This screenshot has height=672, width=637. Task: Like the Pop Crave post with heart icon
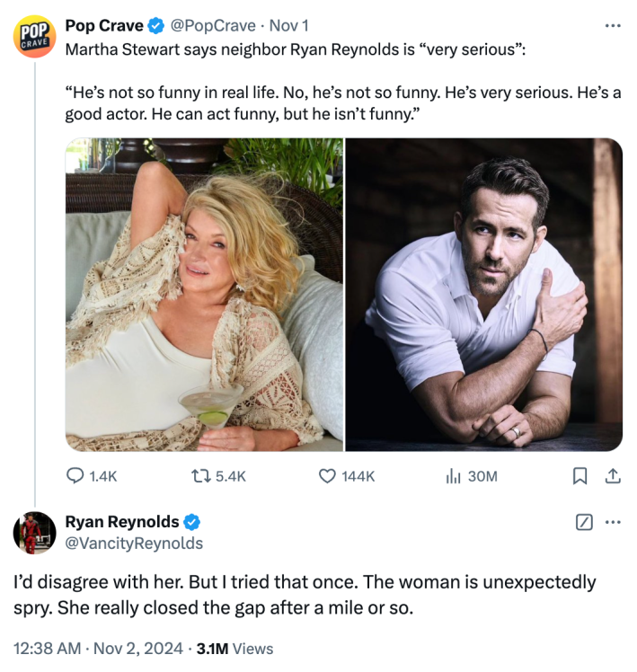coord(328,476)
